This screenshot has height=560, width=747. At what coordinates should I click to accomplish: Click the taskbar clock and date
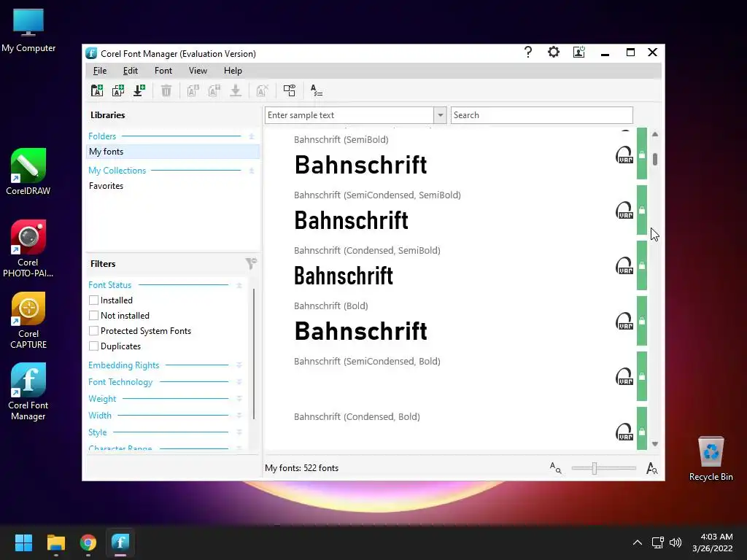pyautogui.click(x=713, y=542)
